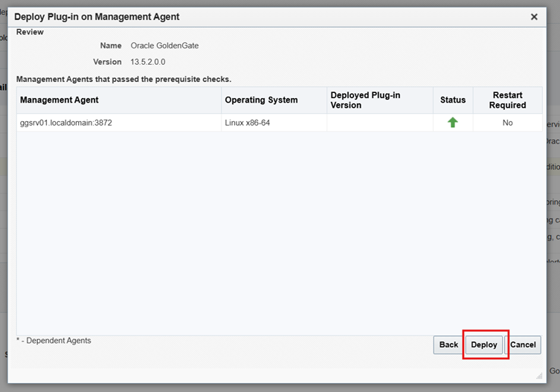Select the ggsrv01.localdomain:3872 agent row
The height and width of the screenshot is (392, 560).
66,123
